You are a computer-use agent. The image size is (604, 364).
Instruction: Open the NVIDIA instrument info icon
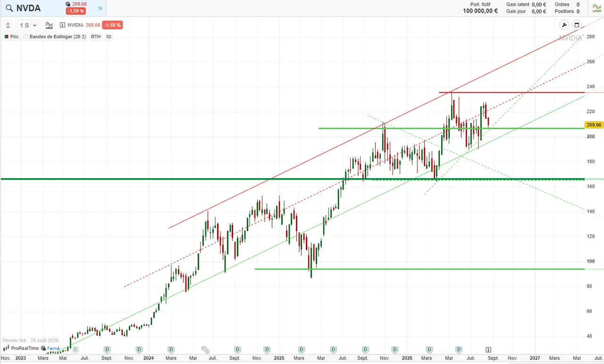click(x=63, y=25)
